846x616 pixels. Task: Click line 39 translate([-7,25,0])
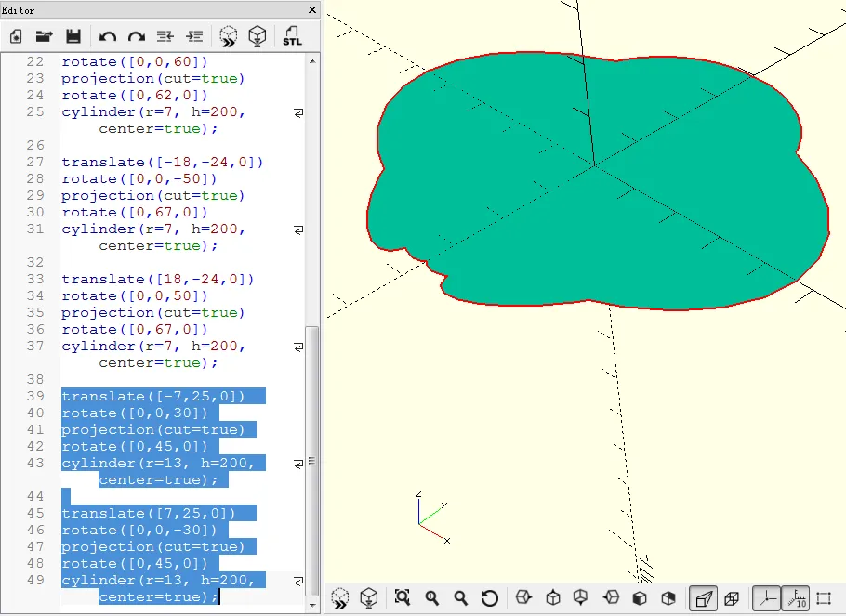152,396
